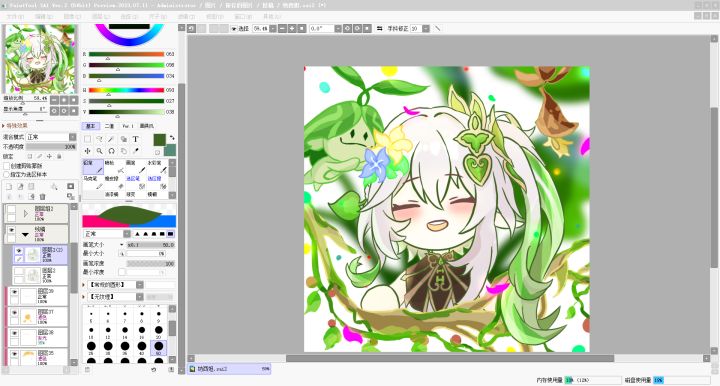This screenshot has width=720, height=386.
Task: Hide the layer 图层35
Action: pyautogui.click(x=14, y=354)
